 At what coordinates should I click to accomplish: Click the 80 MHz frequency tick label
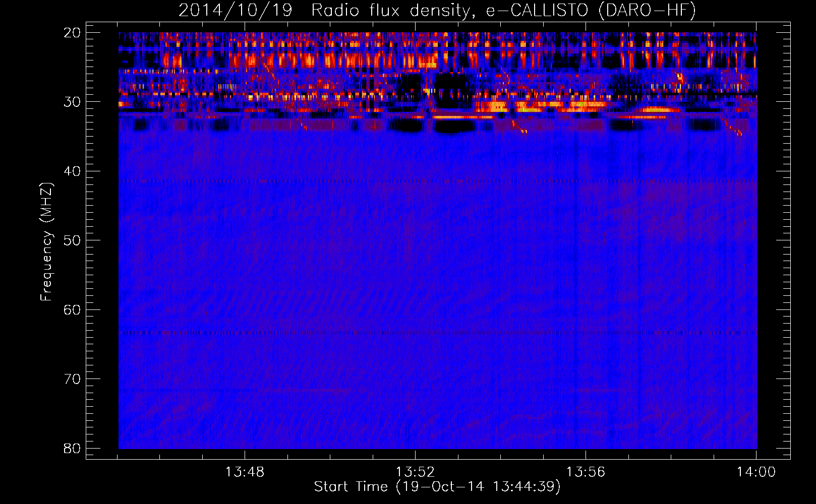(x=72, y=448)
